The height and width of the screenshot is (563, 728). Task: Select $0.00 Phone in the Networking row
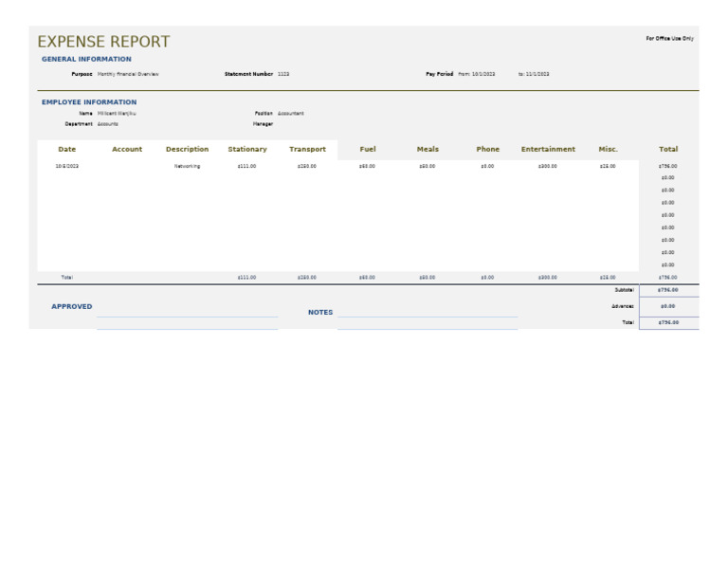(x=487, y=166)
